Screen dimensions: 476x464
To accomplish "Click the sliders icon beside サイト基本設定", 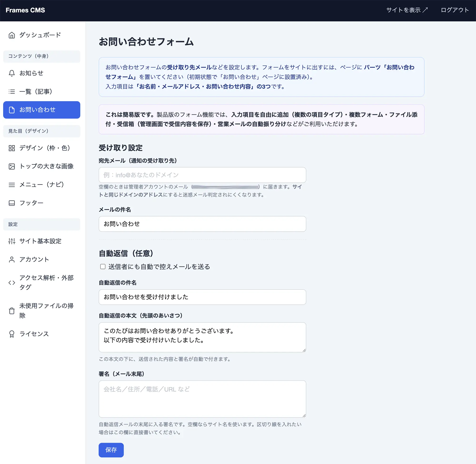I will tap(12, 241).
